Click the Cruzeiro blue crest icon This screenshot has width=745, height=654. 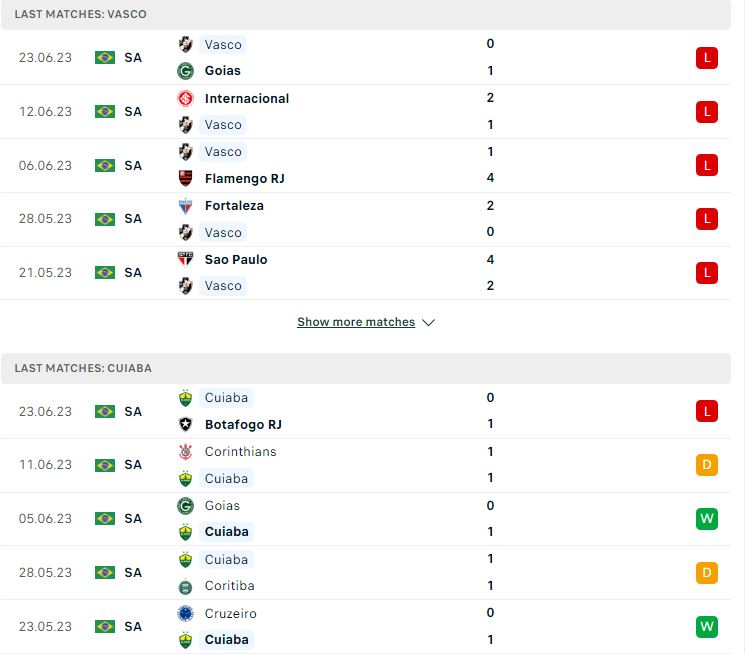coord(185,613)
